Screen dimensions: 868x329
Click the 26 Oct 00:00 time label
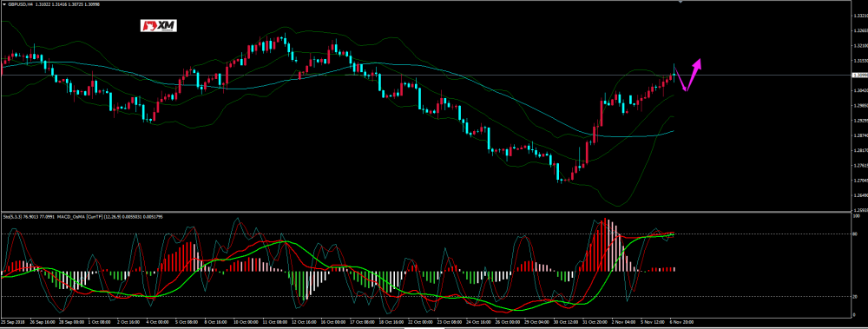pyautogui.click(x=508, y=322)
